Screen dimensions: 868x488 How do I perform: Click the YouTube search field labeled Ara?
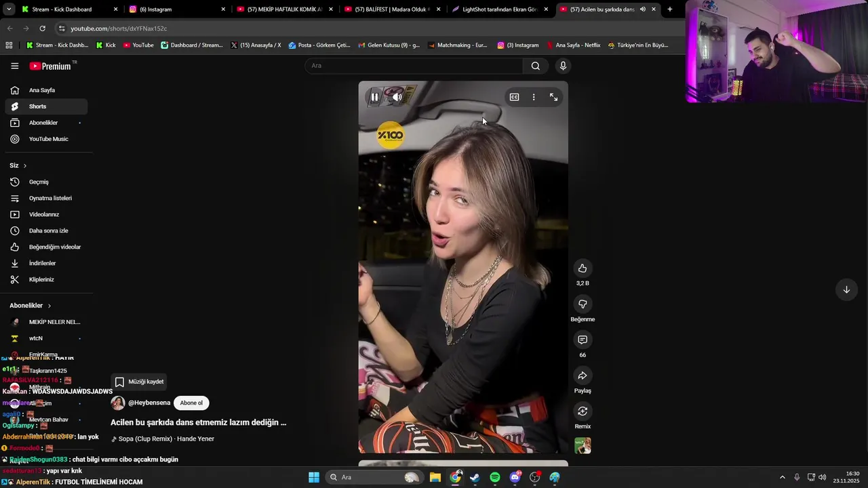point(414,66)
